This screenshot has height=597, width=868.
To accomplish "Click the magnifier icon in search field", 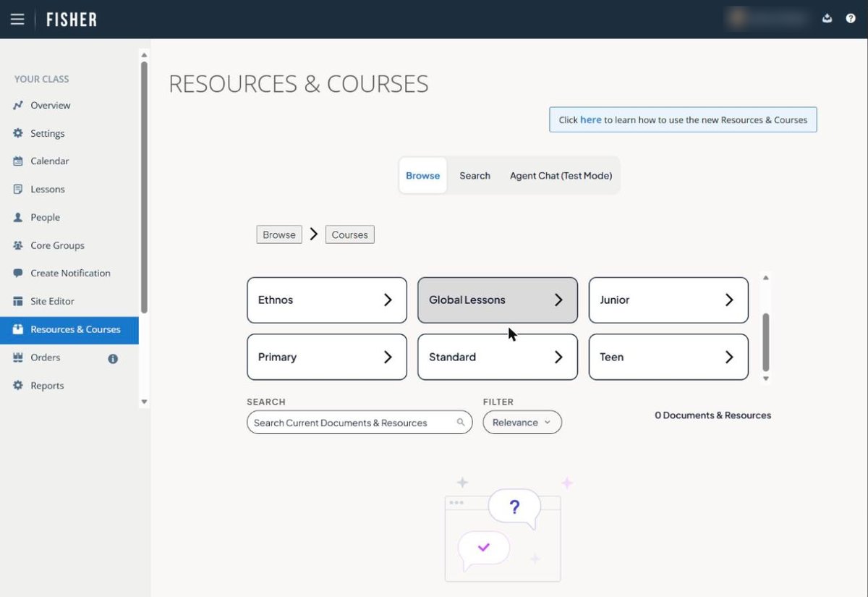I will 461,423.
